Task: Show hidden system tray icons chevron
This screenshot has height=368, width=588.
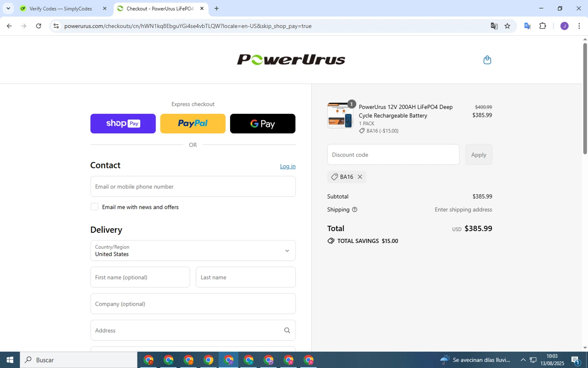Action: 523,360
